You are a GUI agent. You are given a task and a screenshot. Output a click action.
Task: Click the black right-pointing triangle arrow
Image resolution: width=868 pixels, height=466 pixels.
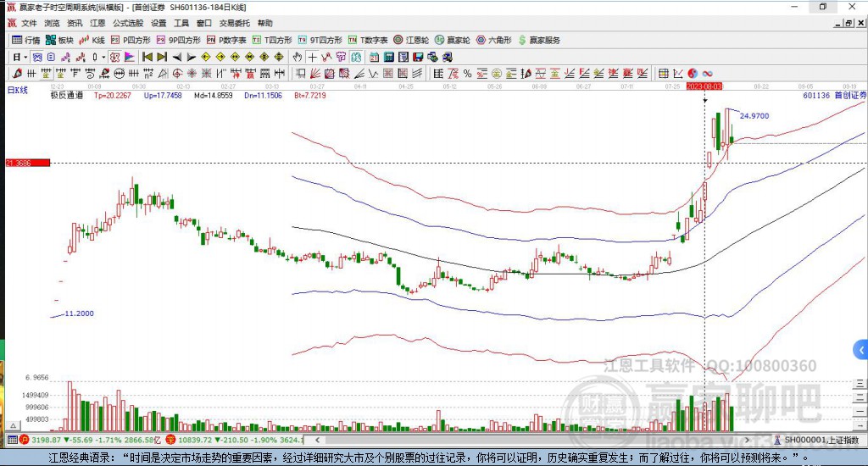(x=191, y=57)
